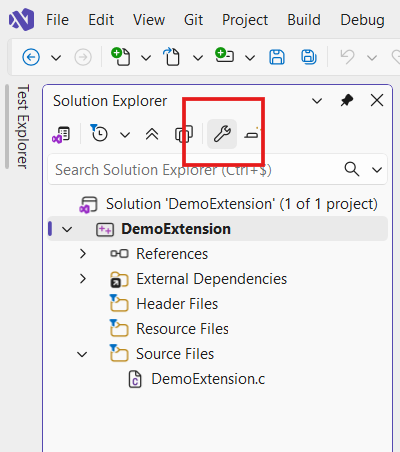Collapse the Source Files node

point(82,354)
